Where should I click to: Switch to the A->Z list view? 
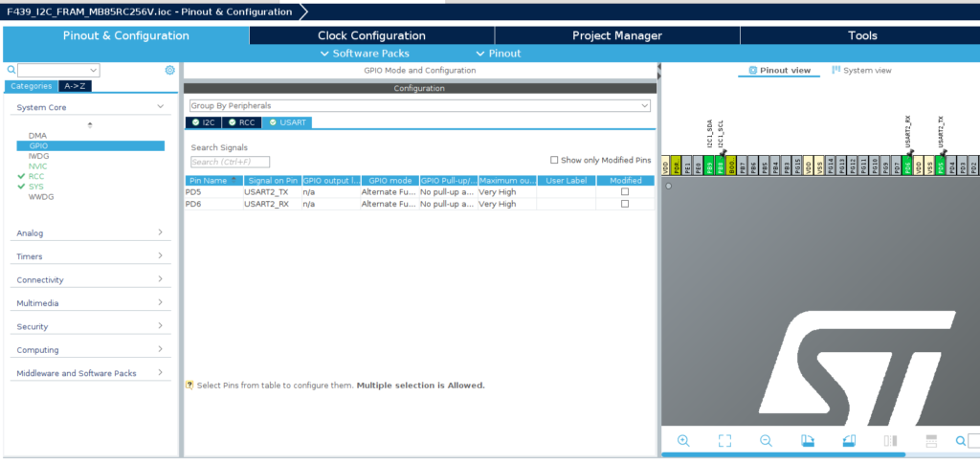pos(76,86)
